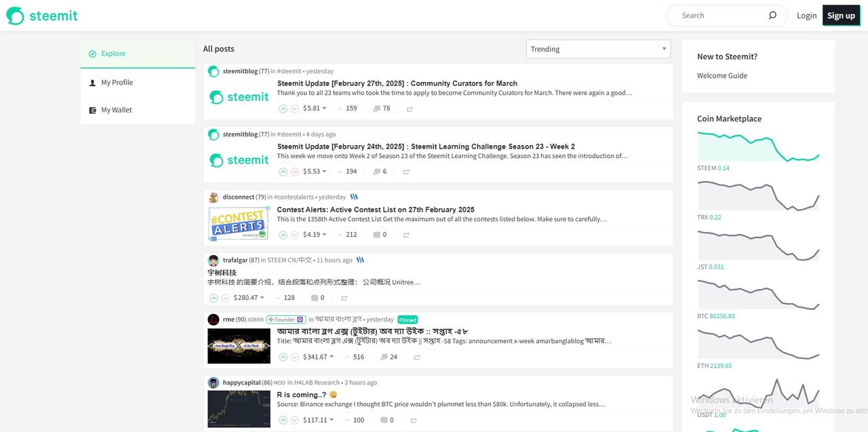This screenshot has height=432, width=868.
Task: Resteem the Learning Challenge Week 2 post
Action: tap(406, 171)
